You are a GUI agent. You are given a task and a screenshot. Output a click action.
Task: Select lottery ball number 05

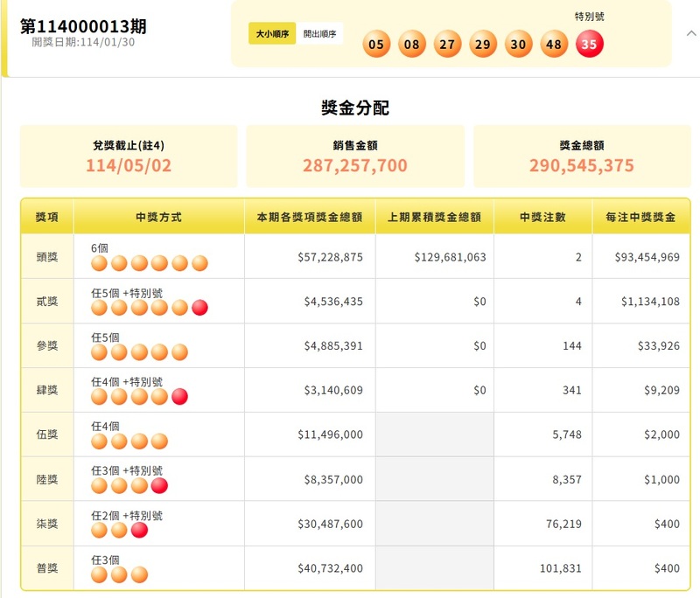(x=376, y=44)
